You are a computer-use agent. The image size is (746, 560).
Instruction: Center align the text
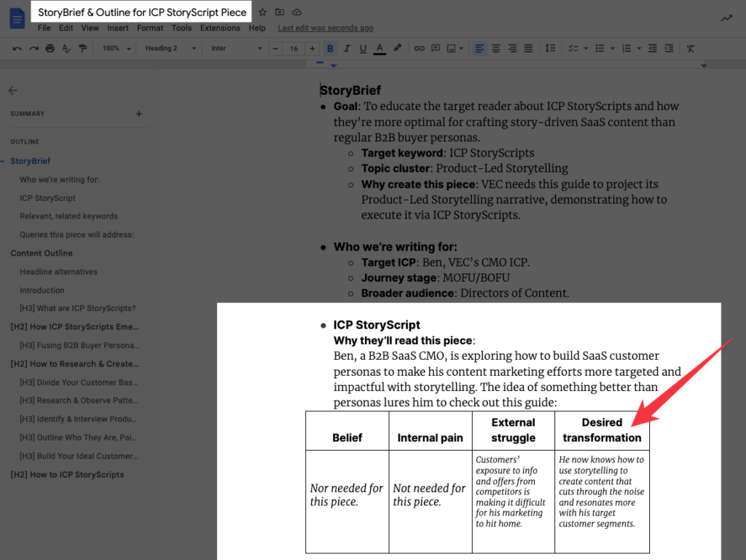coord(495,49)
